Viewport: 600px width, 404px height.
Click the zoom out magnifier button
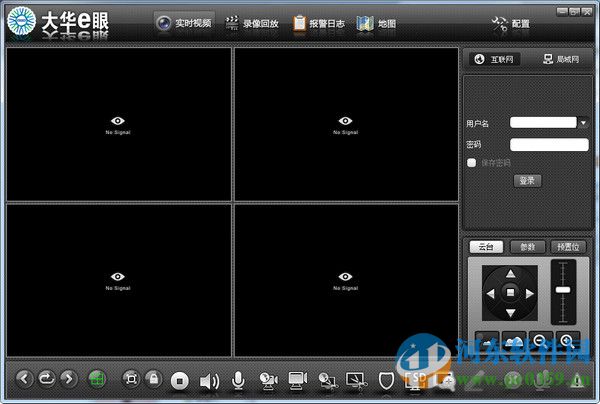(540, 339)
